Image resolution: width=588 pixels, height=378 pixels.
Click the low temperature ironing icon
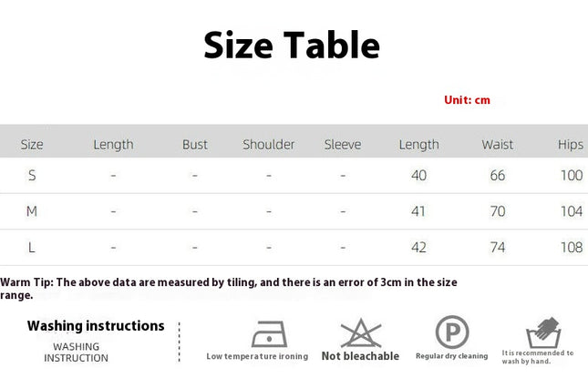[269, 333]
